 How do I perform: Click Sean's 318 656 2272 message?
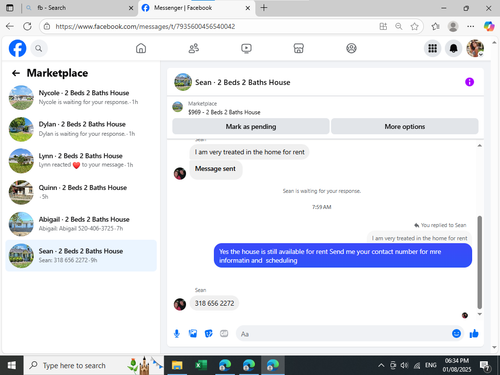pos(214,303)
